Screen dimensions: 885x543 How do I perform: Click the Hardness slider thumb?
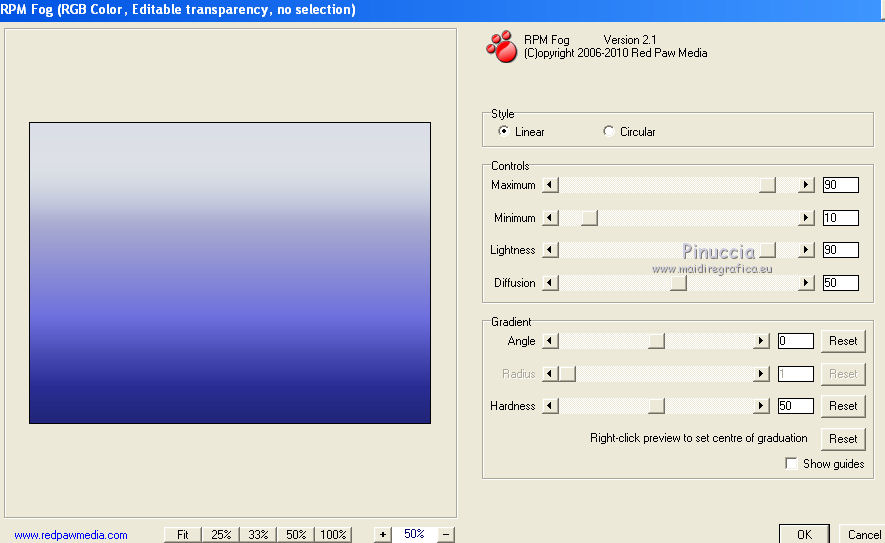click(x=656, y=405)
